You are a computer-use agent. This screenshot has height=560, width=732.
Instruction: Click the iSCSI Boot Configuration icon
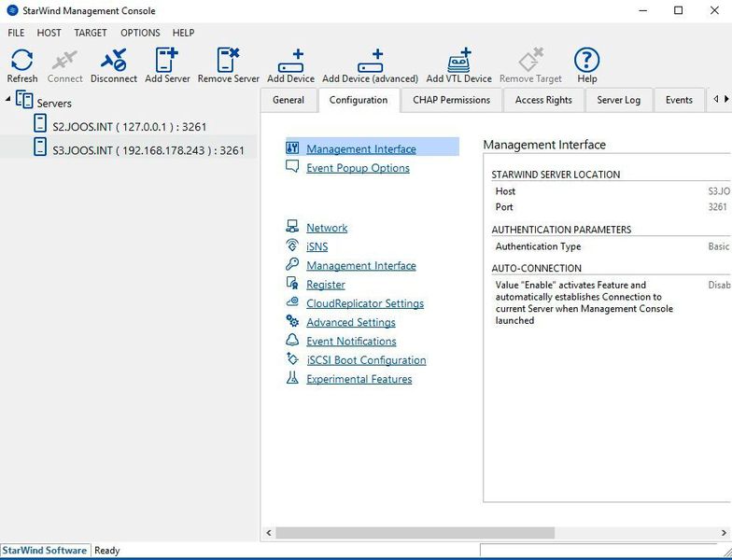tap(292, 358)
